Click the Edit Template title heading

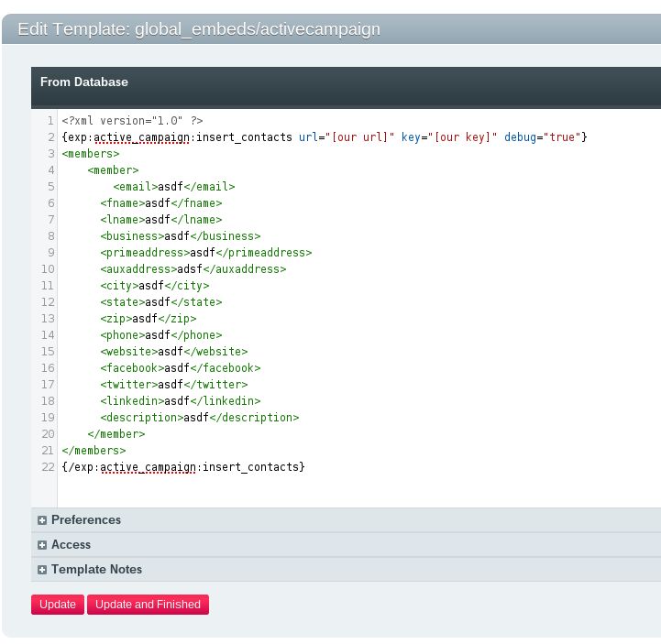point(199,29)
